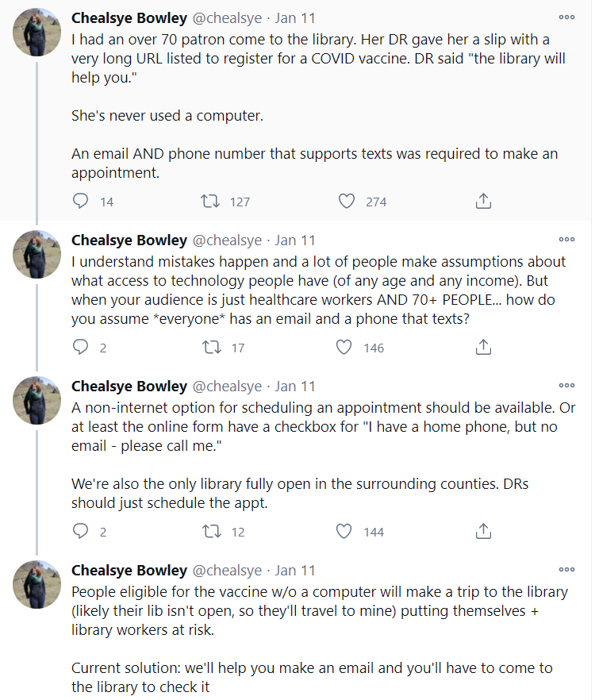The height and width of the screenshot is (700, 599).
Task: Click the profile avatar on the last tweet
Action: pos(37,584)
